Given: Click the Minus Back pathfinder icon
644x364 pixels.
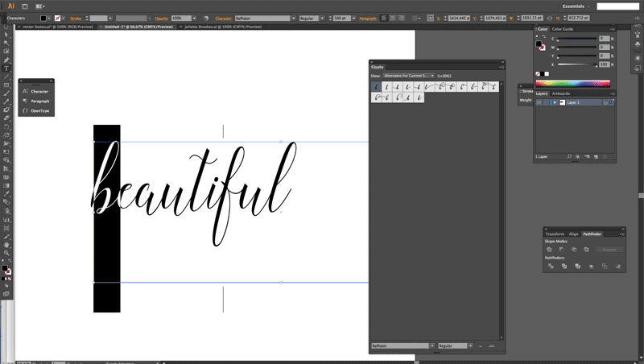Looking at the screenshot, I should coord(618,267).
